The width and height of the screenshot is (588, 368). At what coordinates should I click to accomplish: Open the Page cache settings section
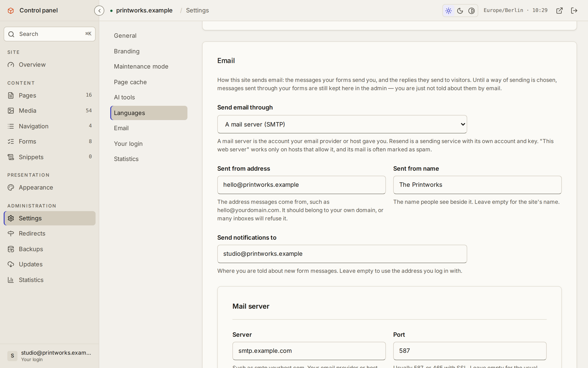click(149, 82)
